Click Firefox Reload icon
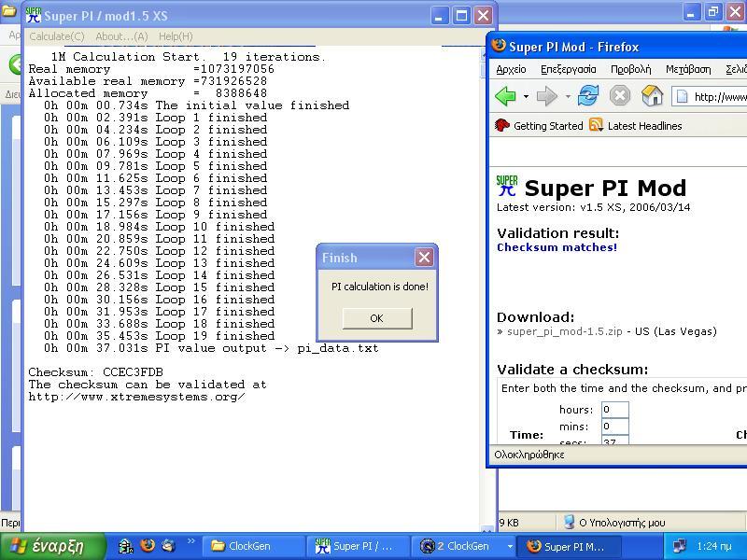The width and height of the screenshot is (747, 560). click(x=588, y=96)
